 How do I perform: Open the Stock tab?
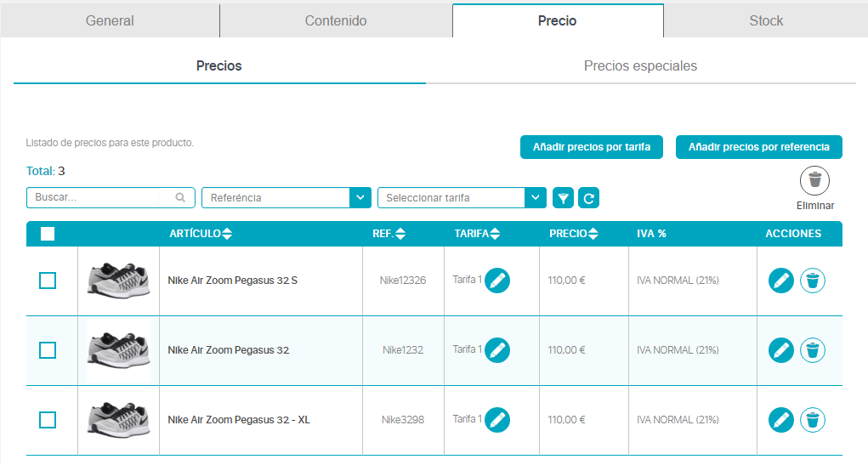pyautogui.click(x=766, y=20)
